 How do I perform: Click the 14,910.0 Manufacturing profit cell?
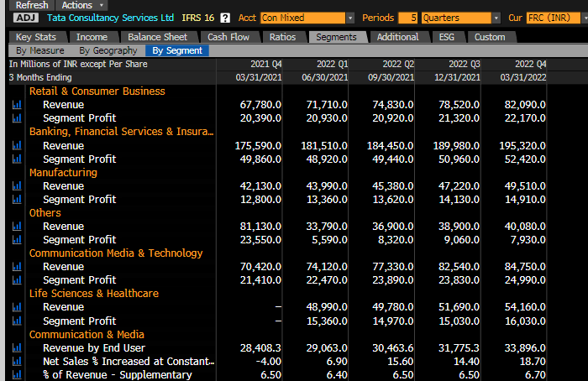525,200
